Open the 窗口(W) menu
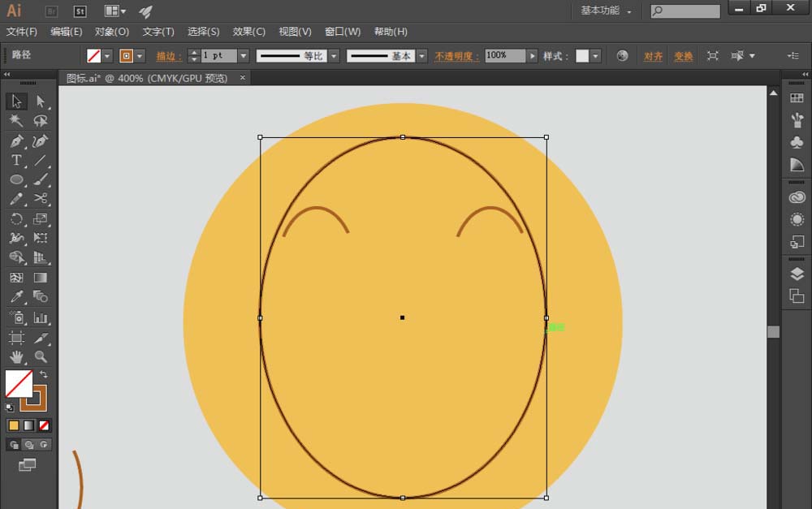 343,32
